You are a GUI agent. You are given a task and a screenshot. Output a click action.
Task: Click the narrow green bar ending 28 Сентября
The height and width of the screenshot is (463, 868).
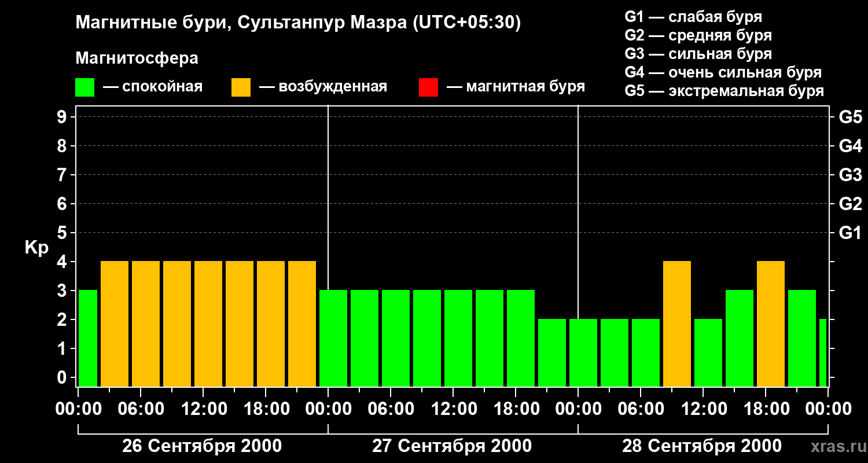[x=823, y=352]
